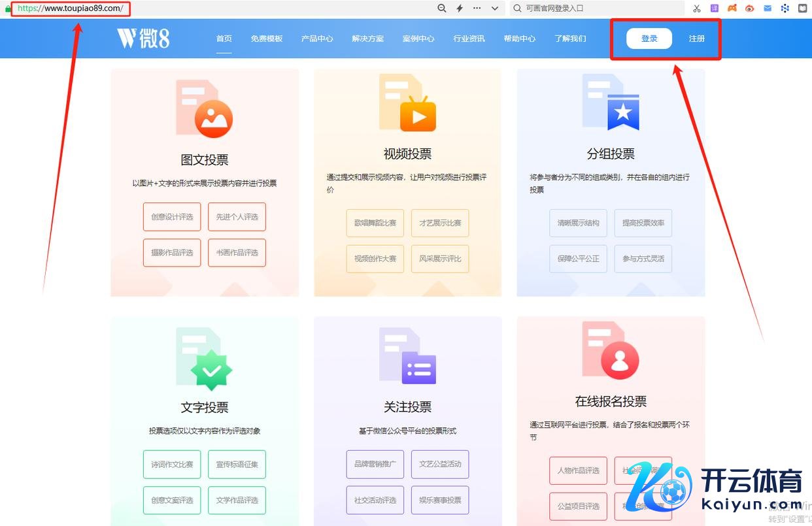Click the 诗词作文比赛 tag button

click(172, 465)
